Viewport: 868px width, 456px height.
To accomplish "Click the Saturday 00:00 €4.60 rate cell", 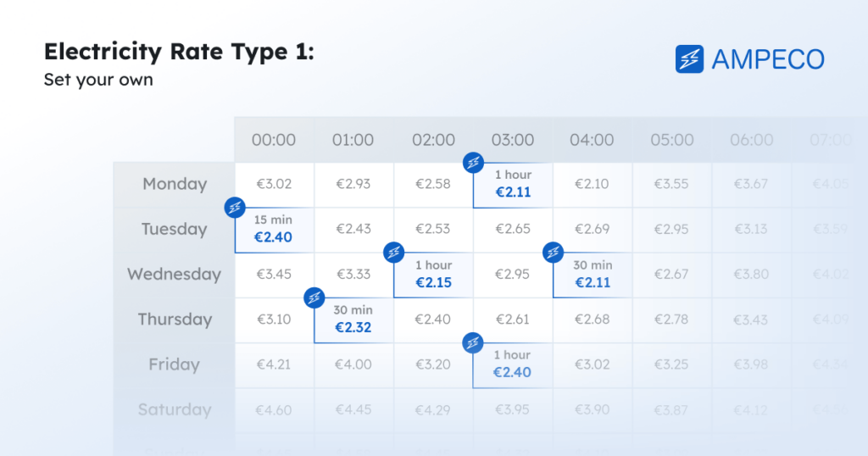I will (x=274, y=410).
